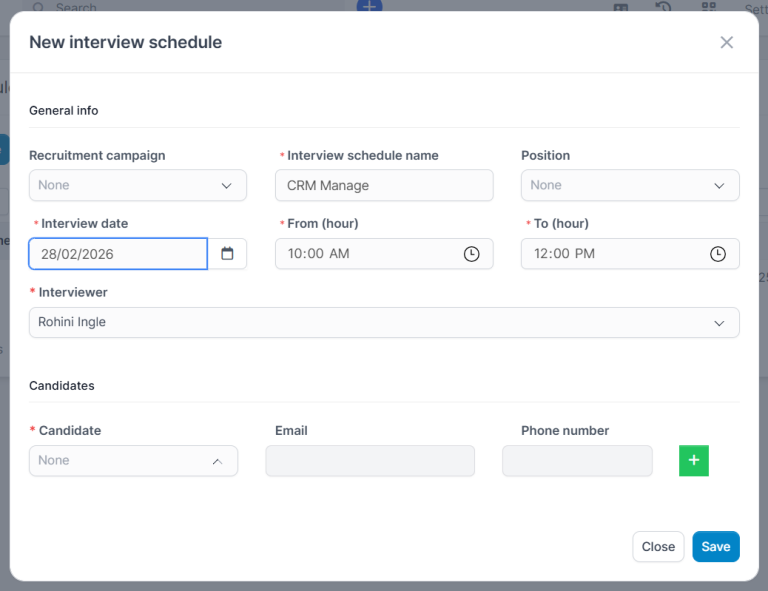The height and width of the screenshot is (591, 768).
Task: Focus the Interview date text field
Action: click(117, 254)
